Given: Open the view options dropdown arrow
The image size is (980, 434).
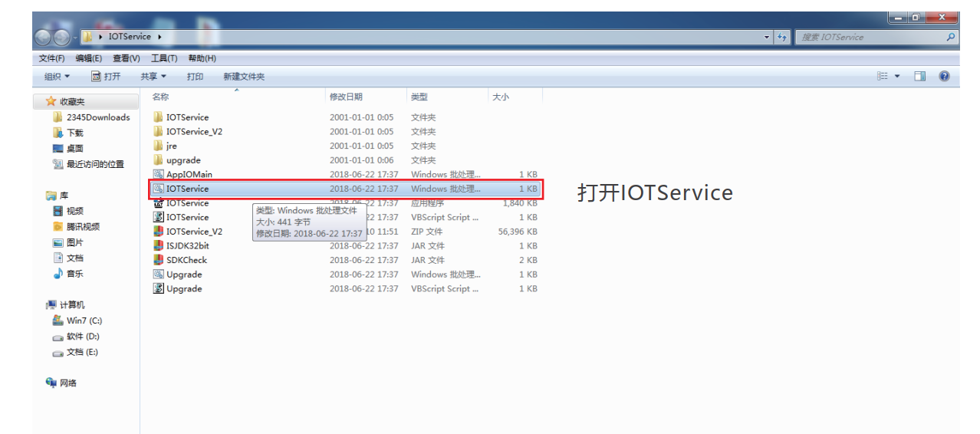Looking at the screenshot, I should 897,76.
